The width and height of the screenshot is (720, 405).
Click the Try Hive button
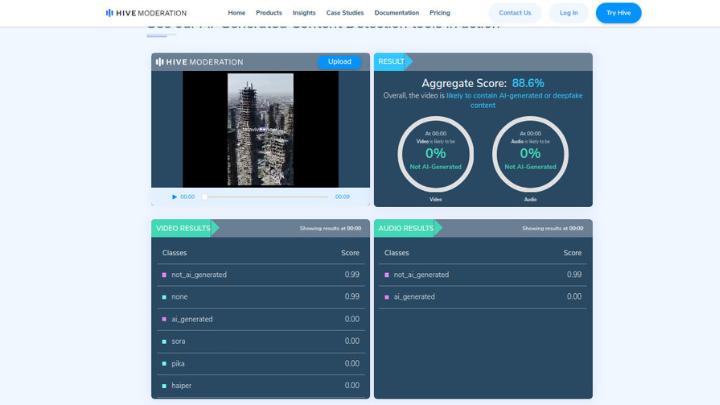618,13
